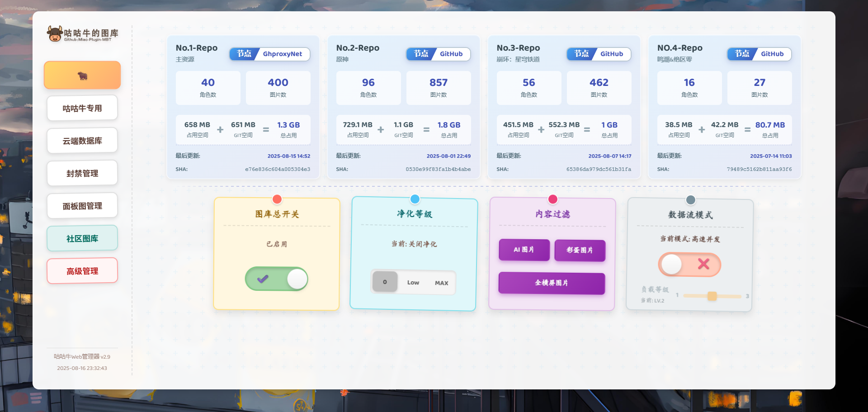The image size is (868, 412).
Task: Click the update time 2025-07-14 11:03
Action: pyautogui.click(x=771, y=156)
